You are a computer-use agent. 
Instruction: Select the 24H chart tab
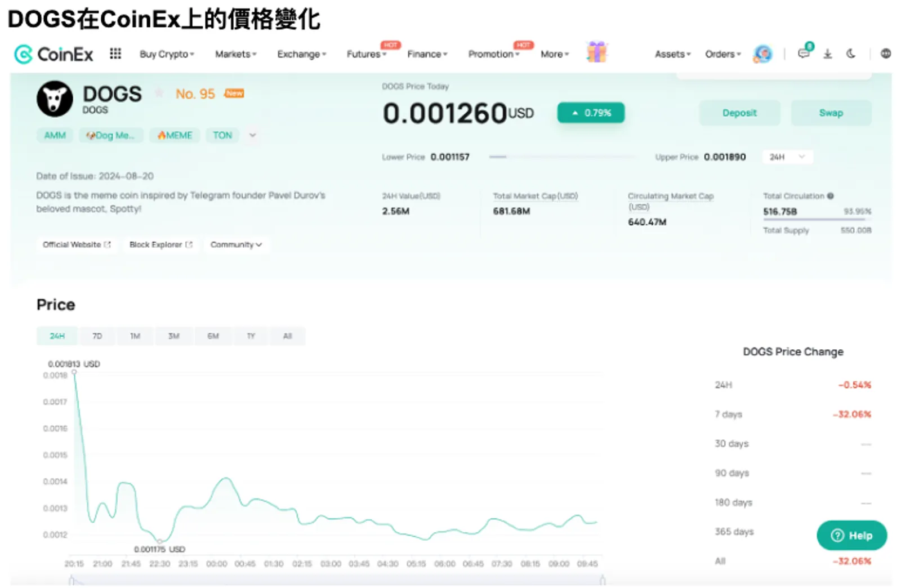tap(57, 336)
